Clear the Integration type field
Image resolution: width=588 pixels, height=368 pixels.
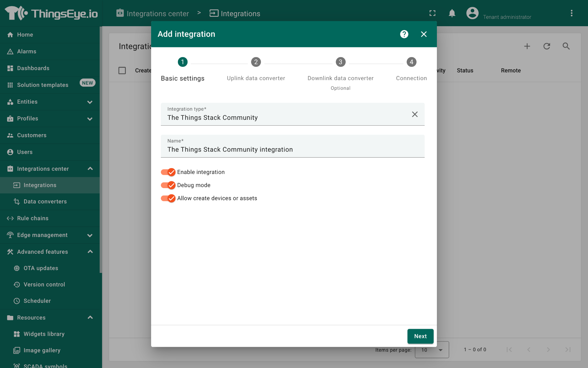coord(415,114)
